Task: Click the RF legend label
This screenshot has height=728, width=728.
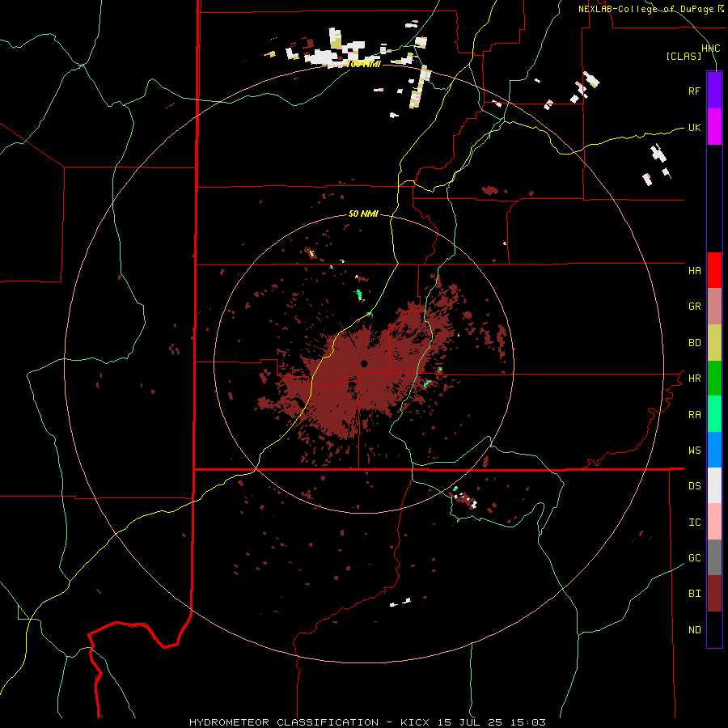Action: [x=694, y=91]
